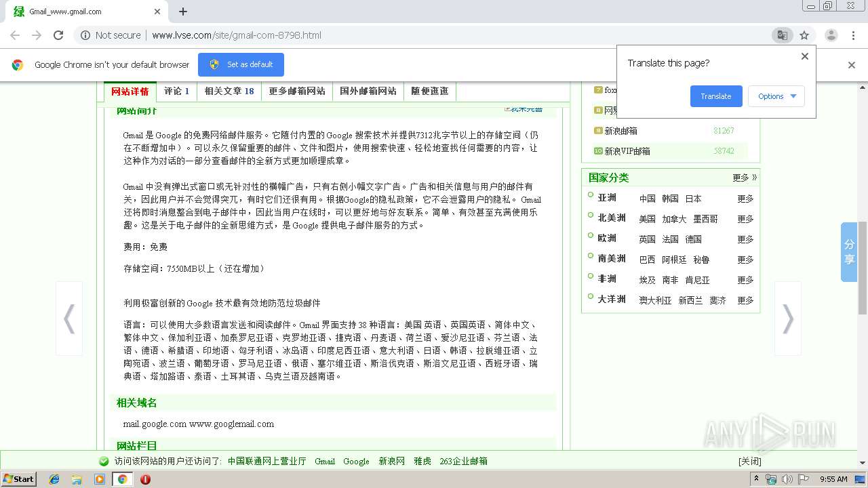The image size is (868, 488).
Task: Open File Explorer folder in taskbar
Action: [77, 479]
